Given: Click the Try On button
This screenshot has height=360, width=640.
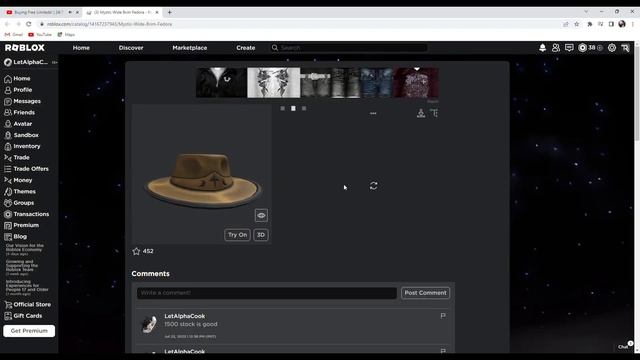Looking at the screenshot, I should coord(237,235).
